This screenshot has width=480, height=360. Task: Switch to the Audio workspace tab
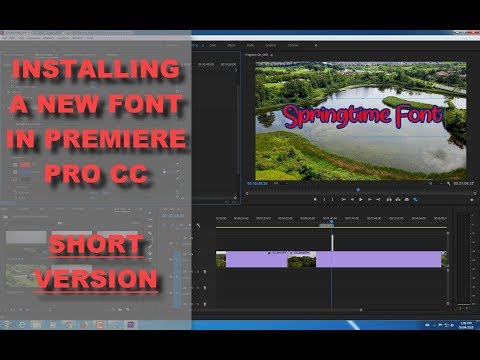tap(250, 45)
